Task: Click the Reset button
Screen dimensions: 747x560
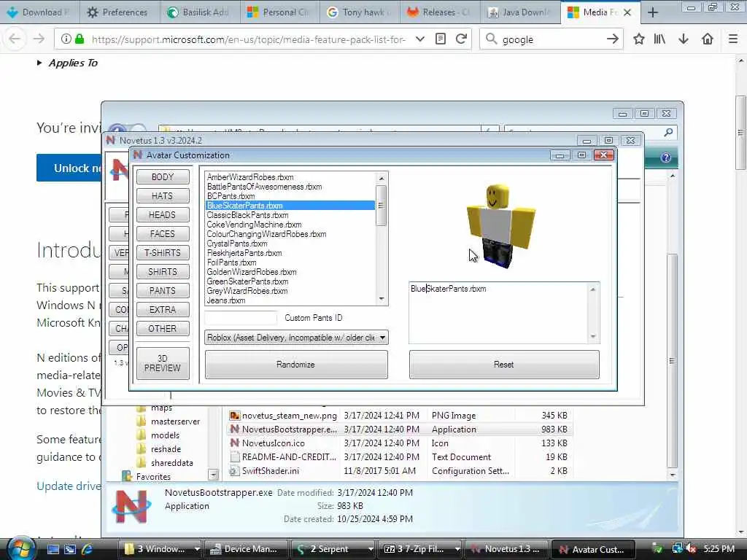Action: click(504, 365)
